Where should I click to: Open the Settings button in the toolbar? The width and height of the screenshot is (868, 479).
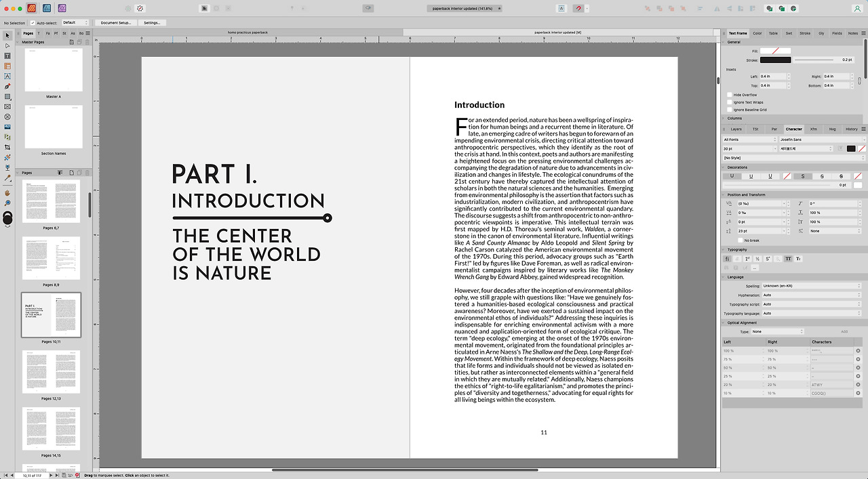tap(151, 22)
